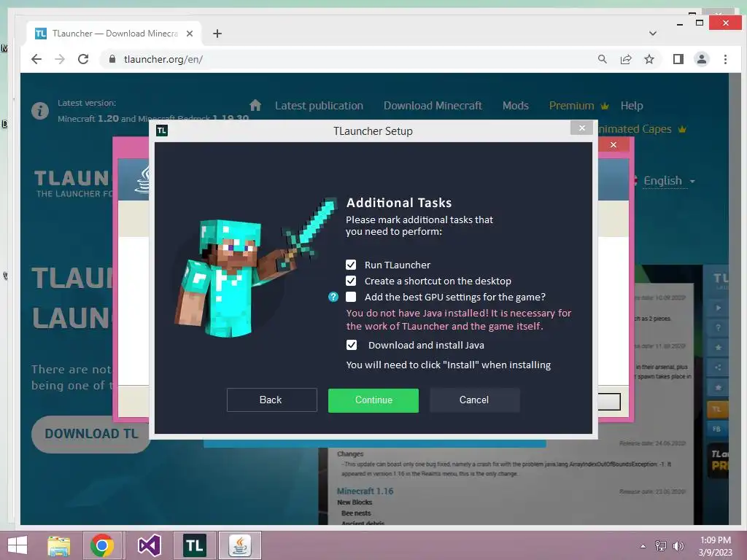Uncheck Download and install Java
Screen dimensions: 747x560
click(x=351, y=345)
